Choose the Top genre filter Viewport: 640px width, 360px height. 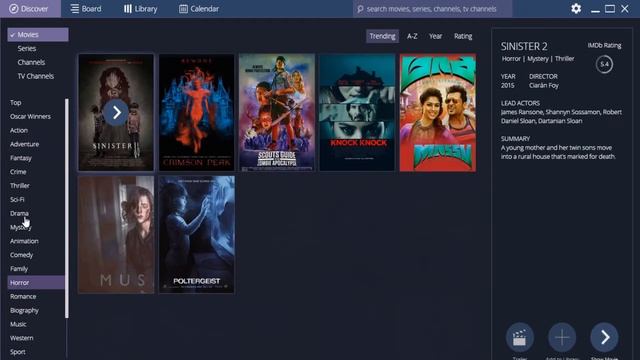(x=16, y=102)
